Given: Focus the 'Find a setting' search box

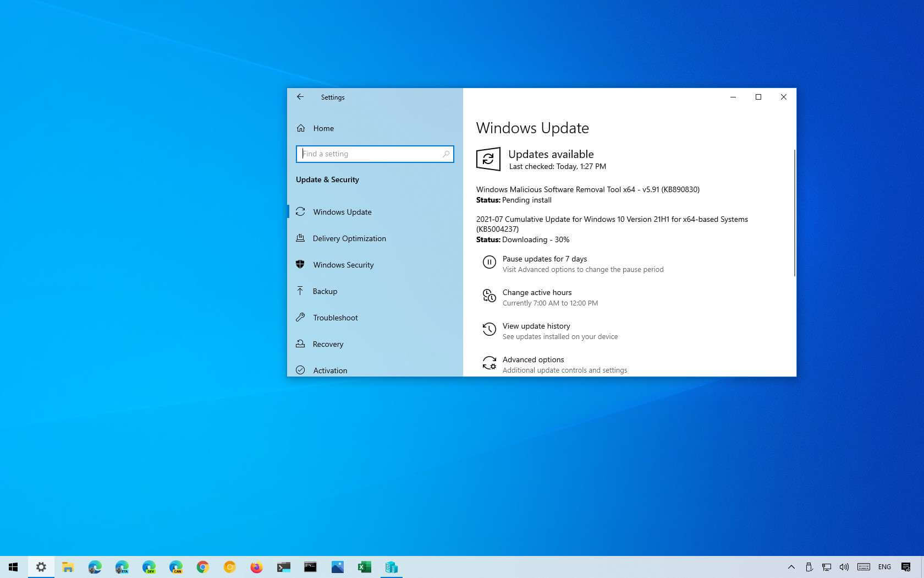Looking at the screenshot, I should tap(375, 154).
